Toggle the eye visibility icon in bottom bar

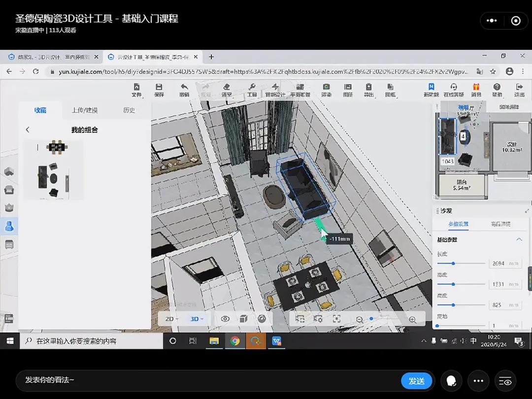pos(225,319)
